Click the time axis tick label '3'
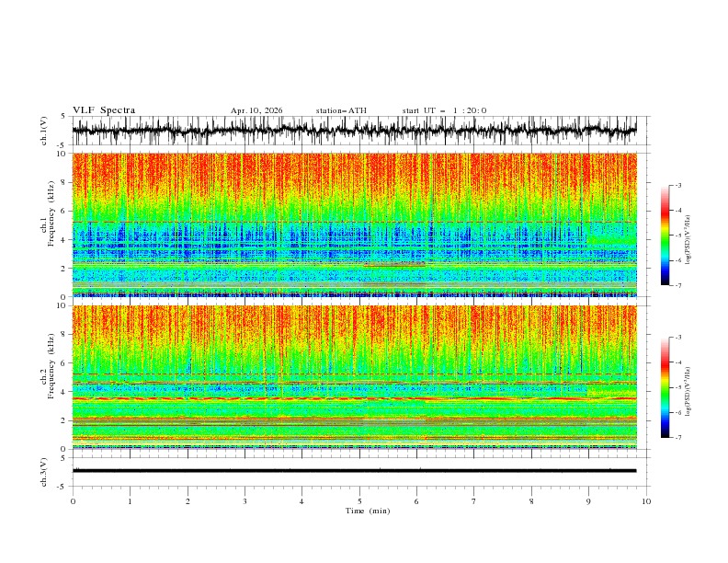 pyautogui.click(x=245, y=501)
